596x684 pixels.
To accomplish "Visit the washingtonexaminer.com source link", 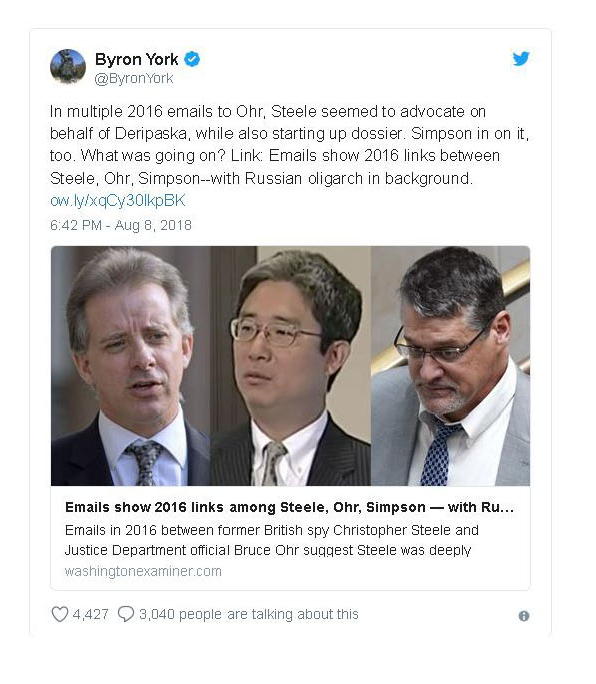I will 143,571.
